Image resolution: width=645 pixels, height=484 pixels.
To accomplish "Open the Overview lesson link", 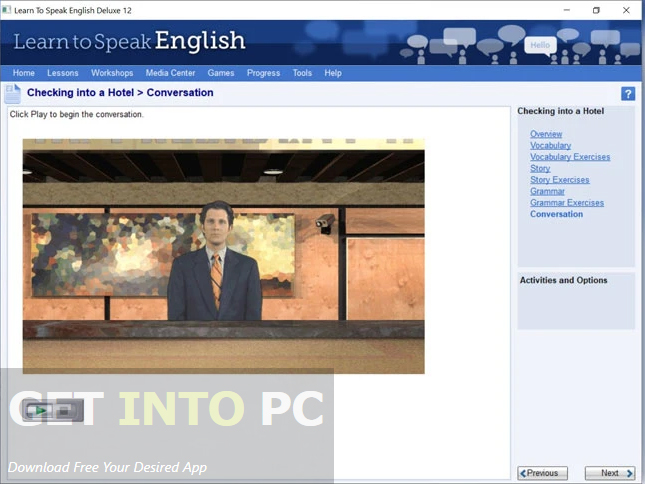I will click(546, 134).
